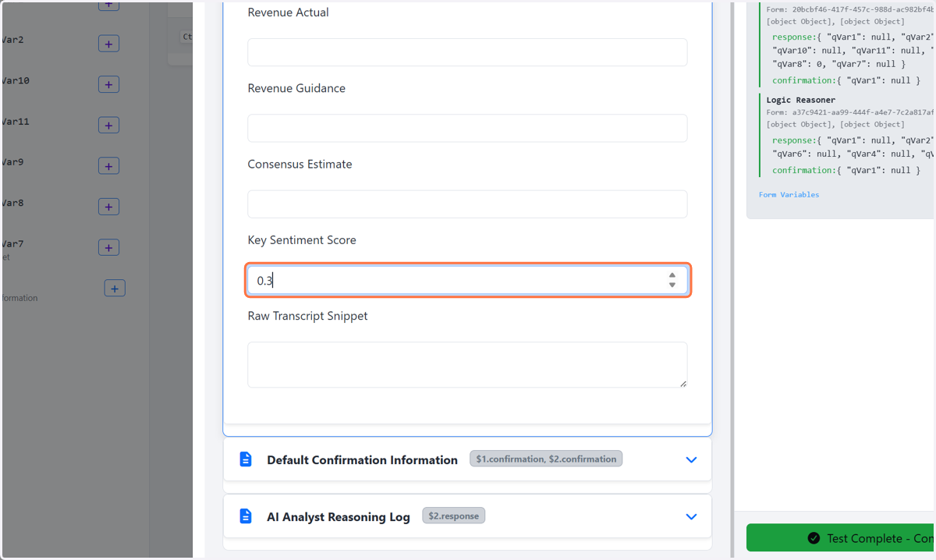Expand AI Analyst Reasoning Log chevron
The width and height of the screenshot is (936, 560).
pyautogui.click(x=691, y=516)
